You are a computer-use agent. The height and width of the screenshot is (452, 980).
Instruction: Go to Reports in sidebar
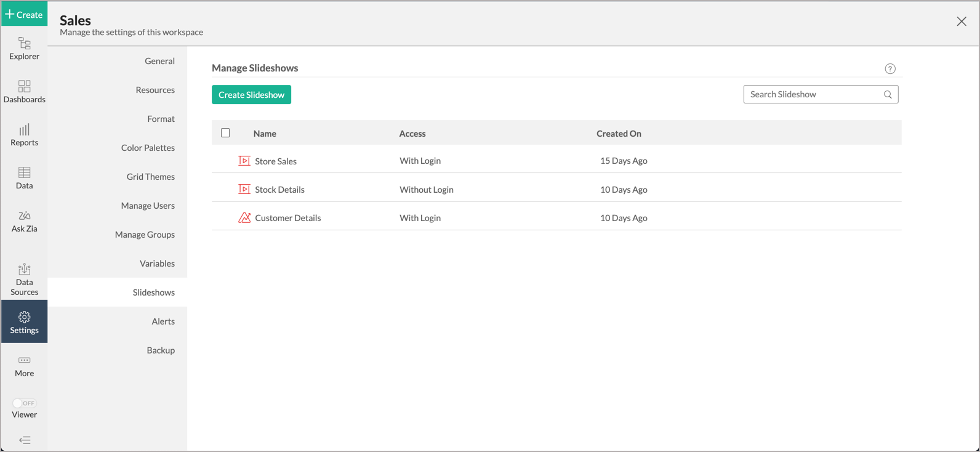tap(24, 134)
